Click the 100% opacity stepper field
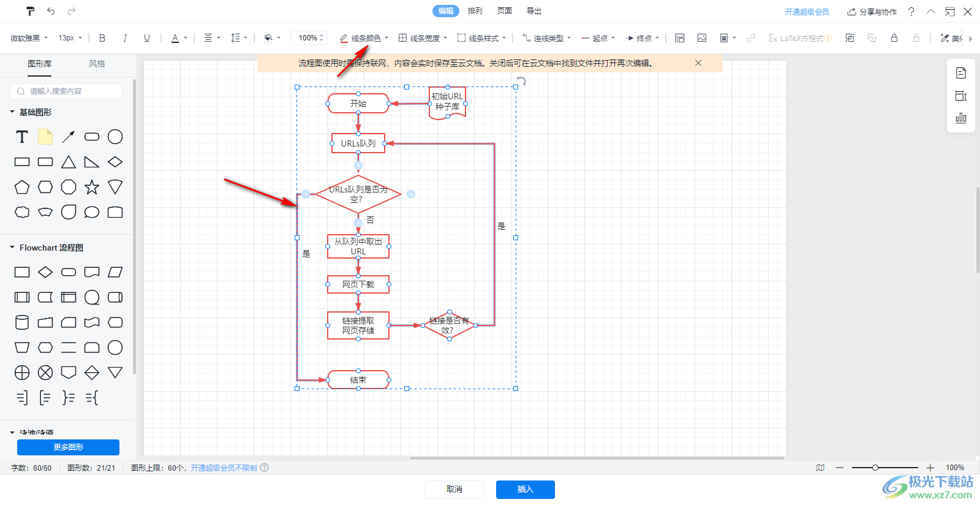 click(x=309, y=38)
